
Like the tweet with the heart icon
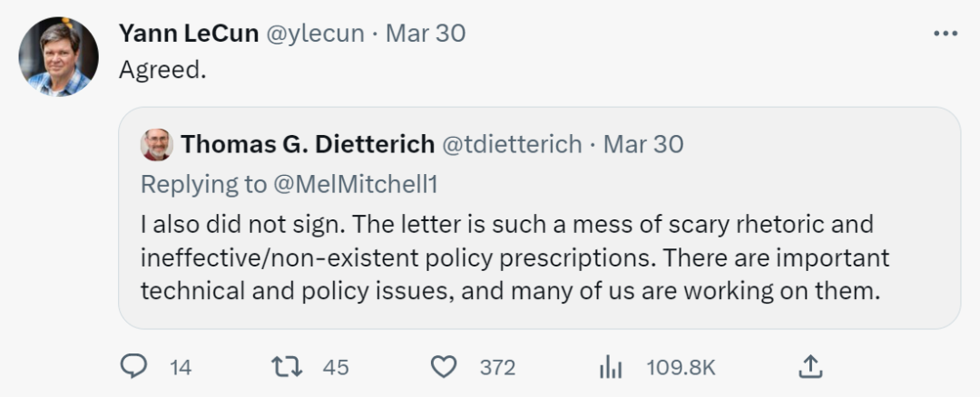(x=443, y=366)
